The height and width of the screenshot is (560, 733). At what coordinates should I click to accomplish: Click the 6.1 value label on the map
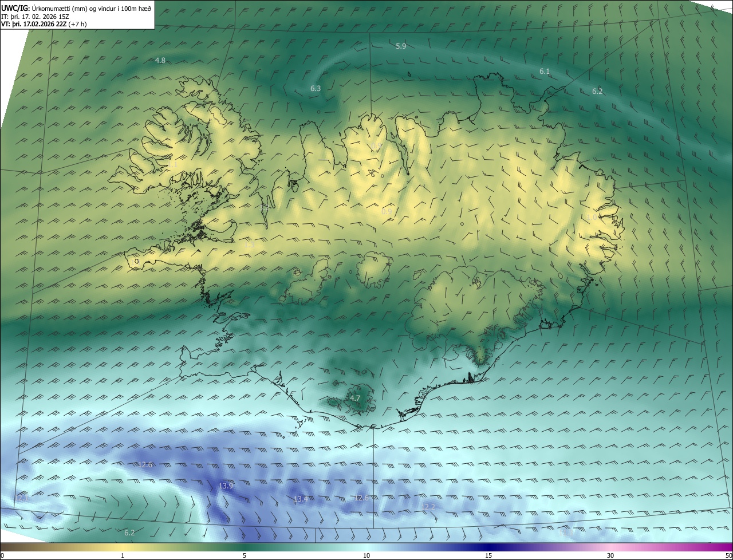[x=545, y=71]
